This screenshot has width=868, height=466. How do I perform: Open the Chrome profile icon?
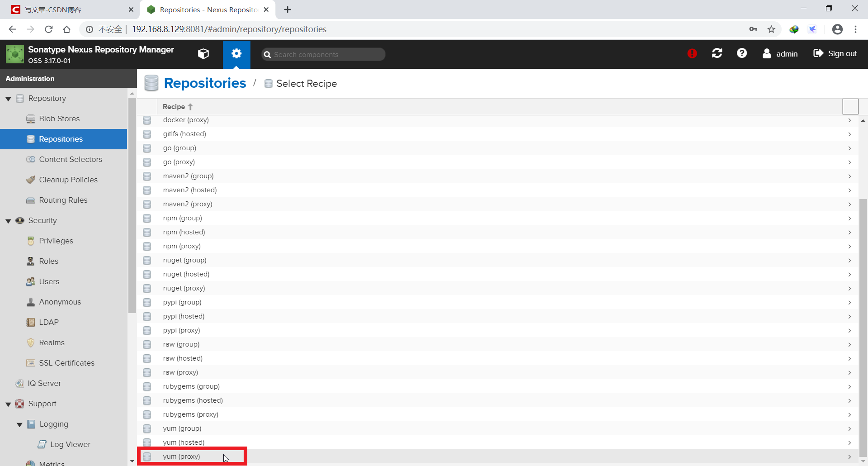pyautogui.click(x=837, y=29)
